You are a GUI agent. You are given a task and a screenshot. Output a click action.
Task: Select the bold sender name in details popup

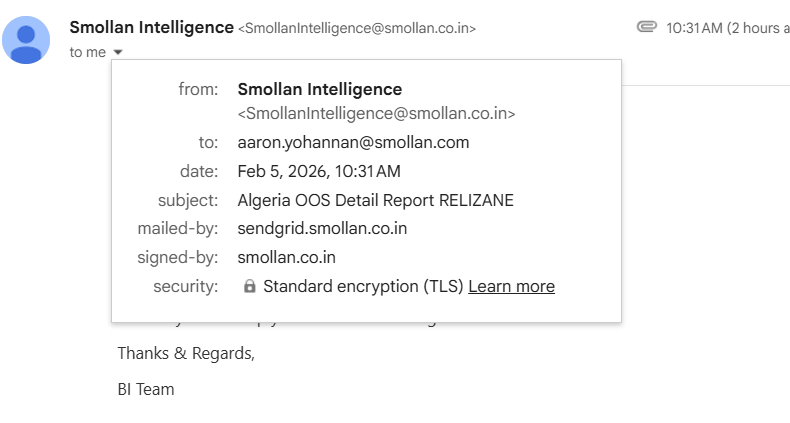[x=319, y=90]
